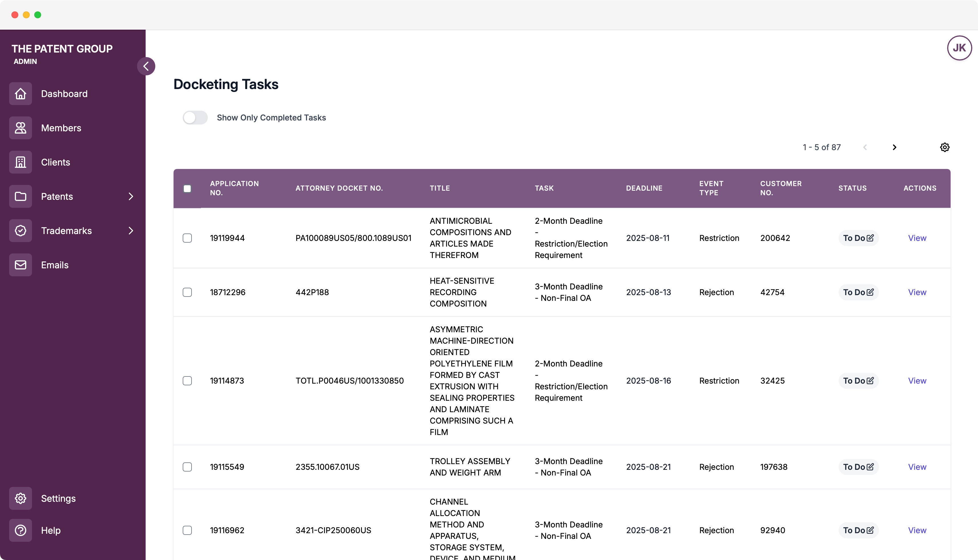
Task: Open the Members menu item
Action: pos(73,128)
